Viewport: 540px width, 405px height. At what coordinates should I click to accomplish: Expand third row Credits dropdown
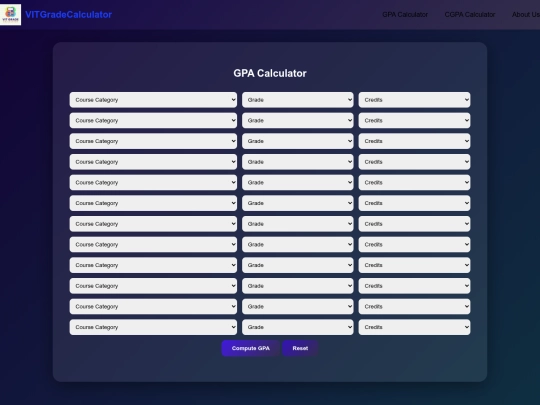pyautogui.click(x=414, y=141)
